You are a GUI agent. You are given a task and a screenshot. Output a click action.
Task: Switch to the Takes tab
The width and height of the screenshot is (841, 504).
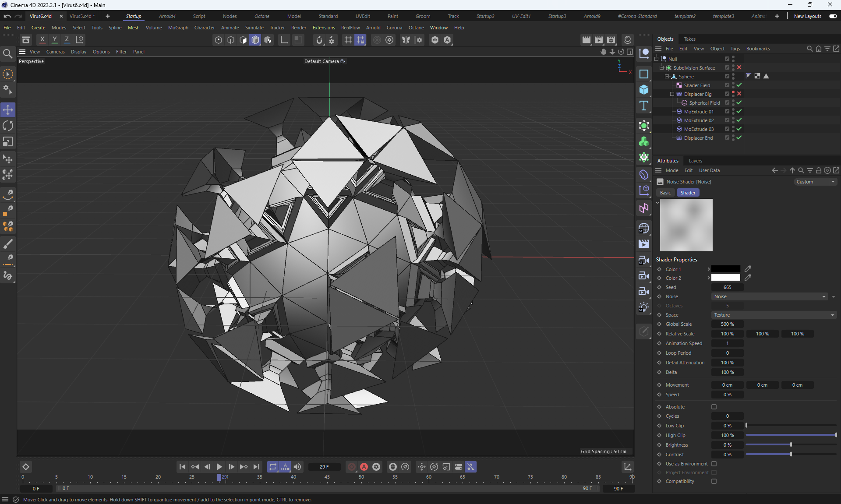coord(689,39)
